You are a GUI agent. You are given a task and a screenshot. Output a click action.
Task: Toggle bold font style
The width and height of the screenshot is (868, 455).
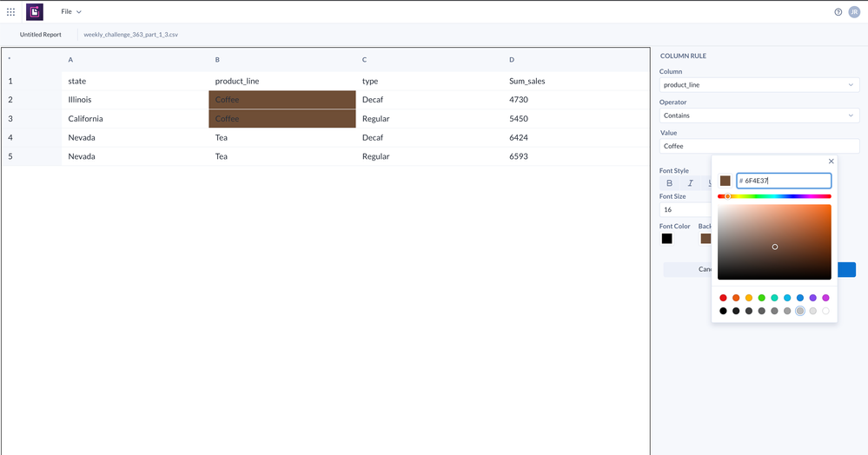click(x=669, y=183)
